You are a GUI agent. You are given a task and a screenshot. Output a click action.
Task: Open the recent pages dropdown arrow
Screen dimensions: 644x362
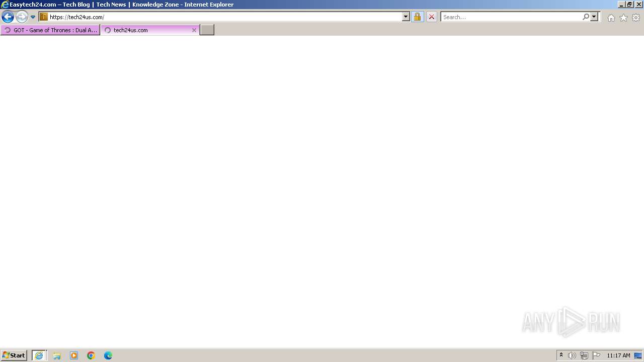click(33, 17)
